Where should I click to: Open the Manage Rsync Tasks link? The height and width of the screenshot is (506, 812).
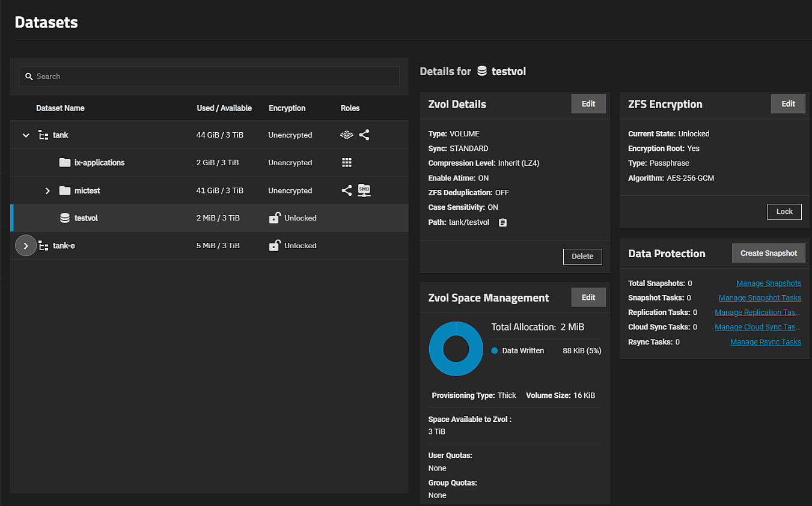click(765, 341)
